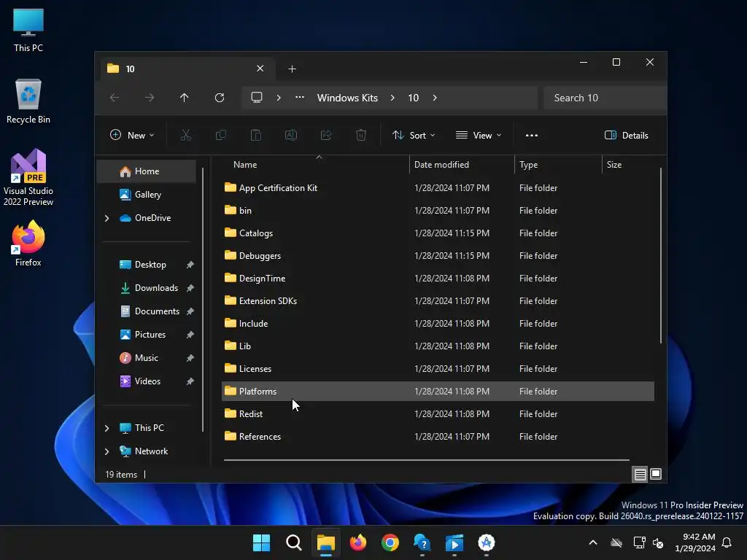Click the Rename icon in toolbar
Screen dimensions: 747x560
(x=291, y=135)
